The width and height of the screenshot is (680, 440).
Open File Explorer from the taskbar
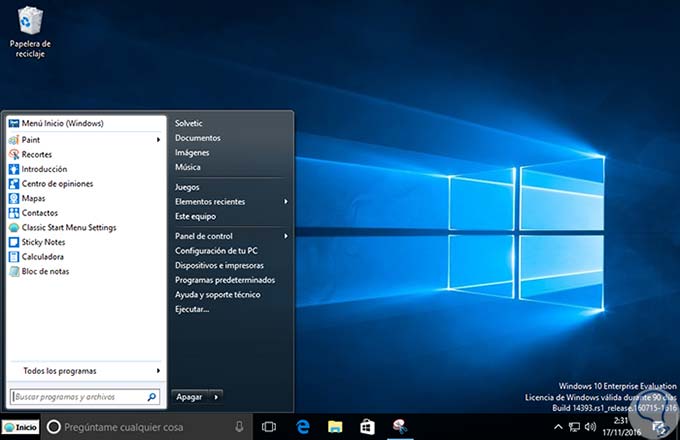335,427
